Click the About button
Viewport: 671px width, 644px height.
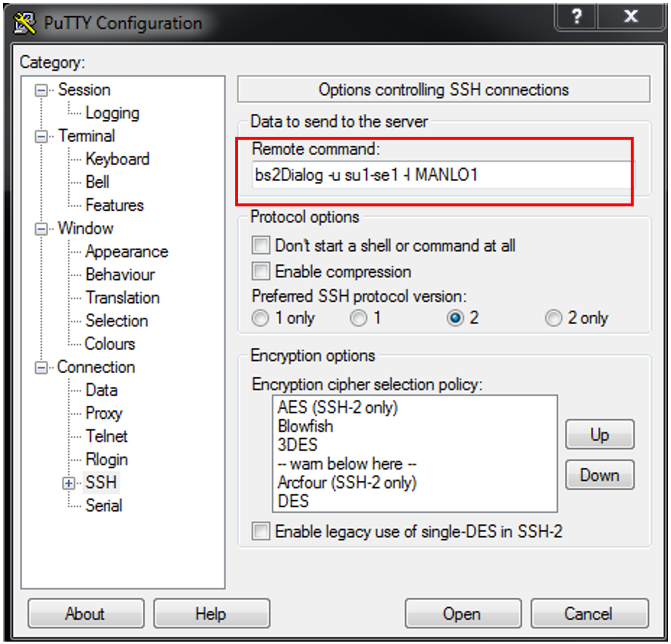click(86, 614)
